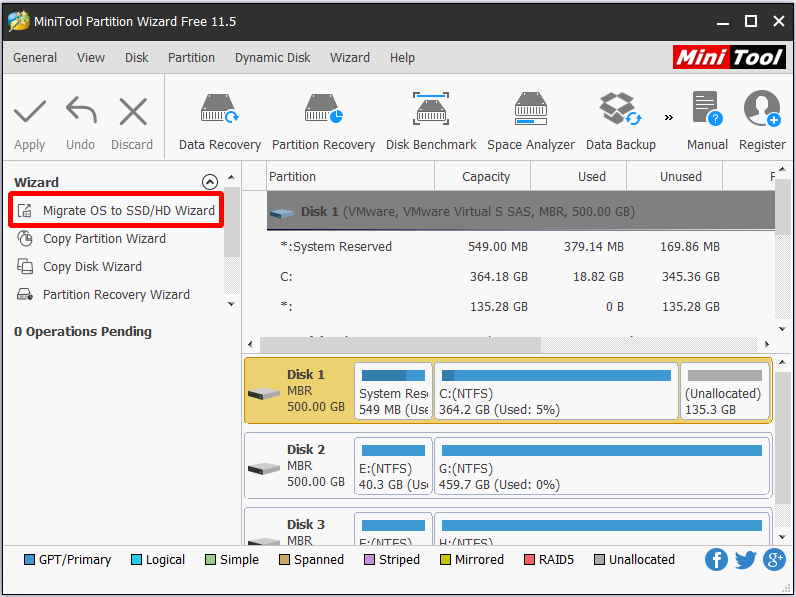Open the View menu
796x597 pixels.
tap(91, 57)
